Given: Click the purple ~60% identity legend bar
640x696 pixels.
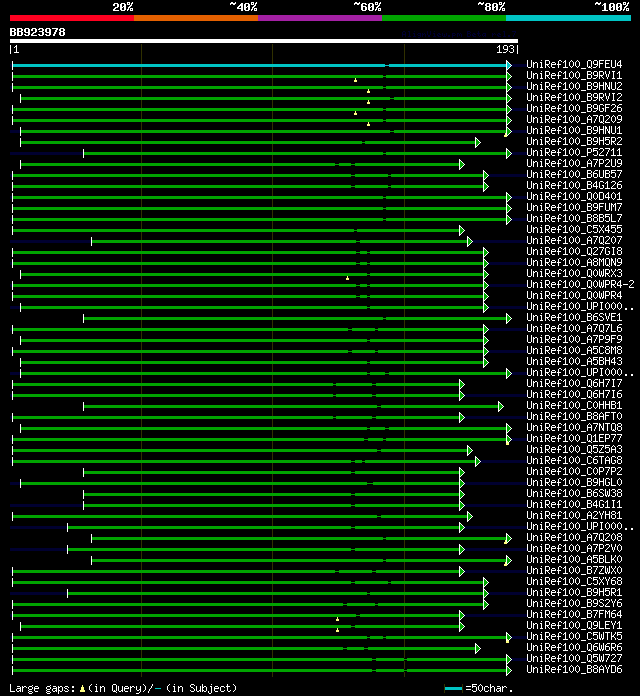Looking at the screenshot, I should click(320, 18).
